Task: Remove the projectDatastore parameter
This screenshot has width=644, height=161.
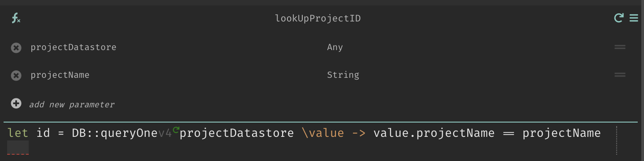Action: click(16, 47)
